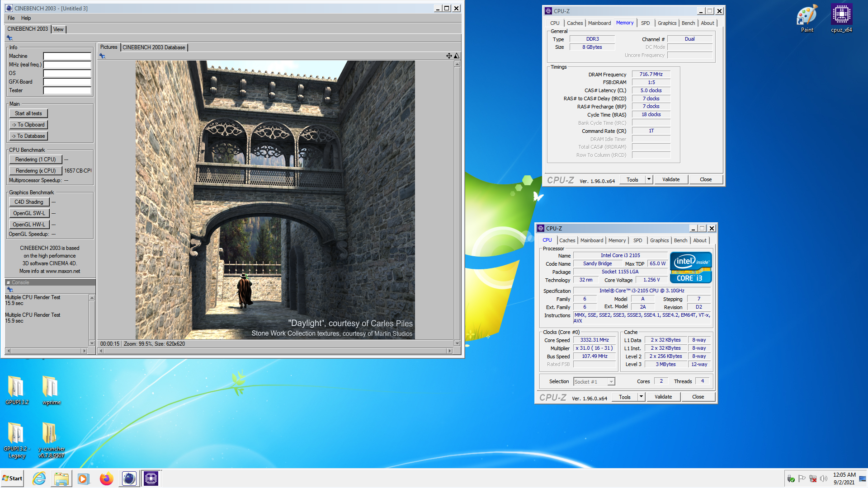Click picture panel scroll down arrow

coord(457,343)
